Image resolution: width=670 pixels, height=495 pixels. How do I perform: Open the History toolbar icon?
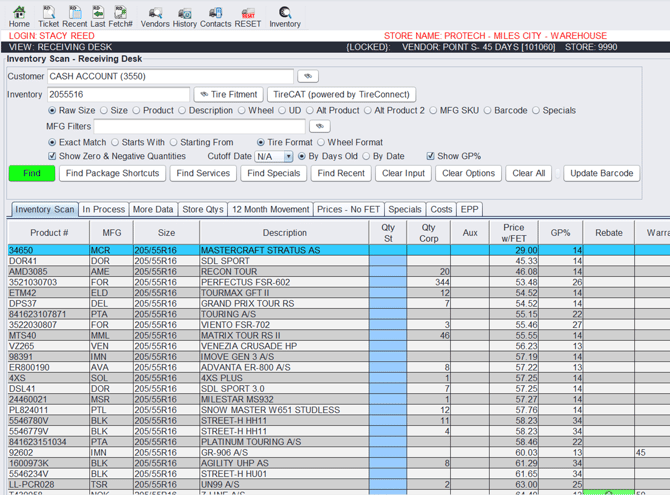tap(184, 14)
